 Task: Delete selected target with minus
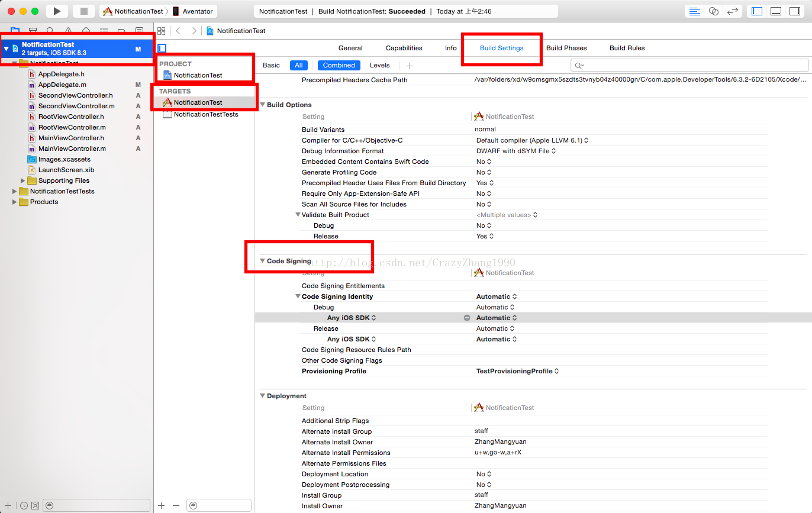coord(176,505)
